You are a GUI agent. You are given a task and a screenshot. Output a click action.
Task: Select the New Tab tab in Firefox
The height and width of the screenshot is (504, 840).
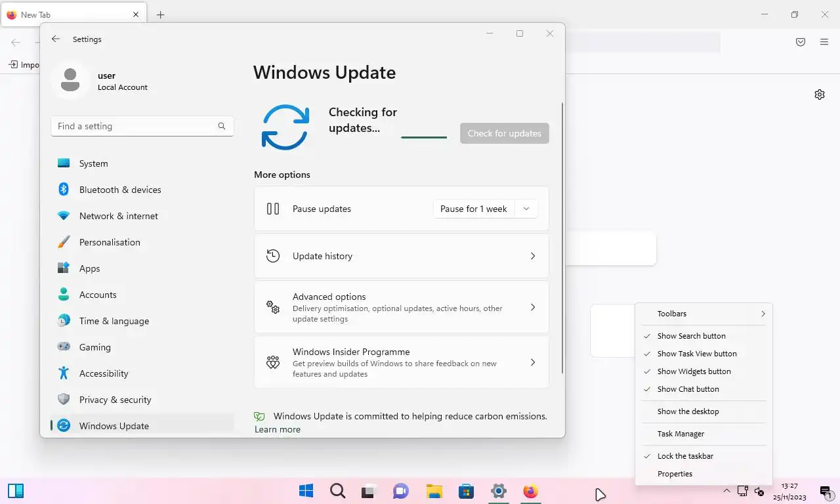point(73,14)
